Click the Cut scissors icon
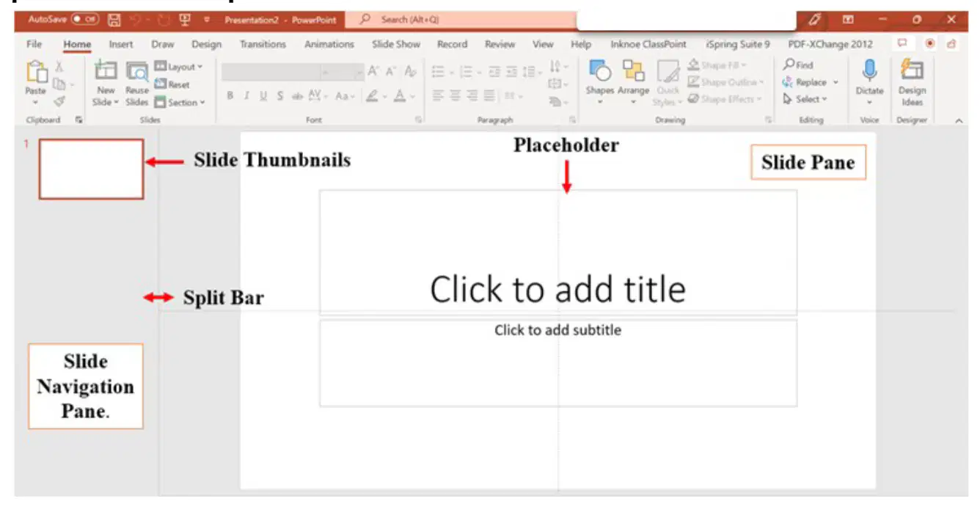This screenshot has width=980, height=512. 59,67
